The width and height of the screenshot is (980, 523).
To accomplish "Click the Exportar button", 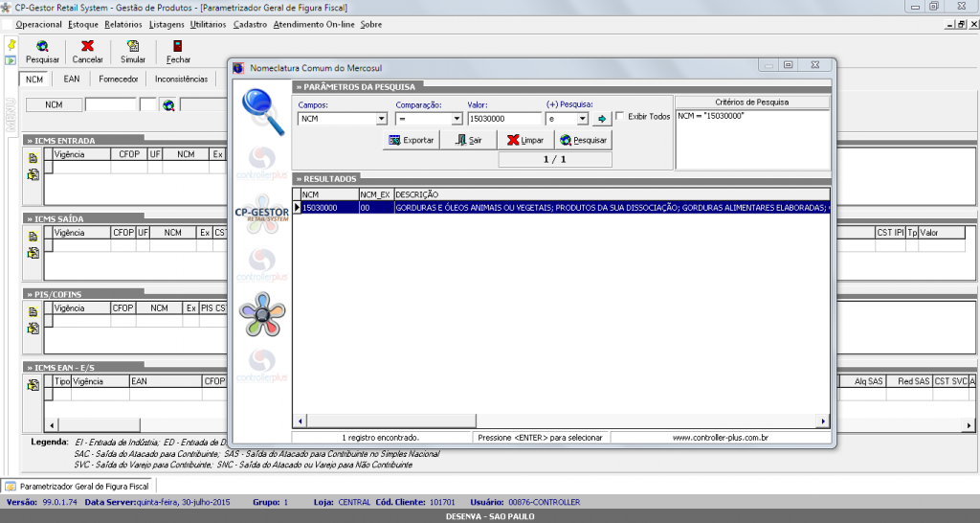I will [411, 140].
